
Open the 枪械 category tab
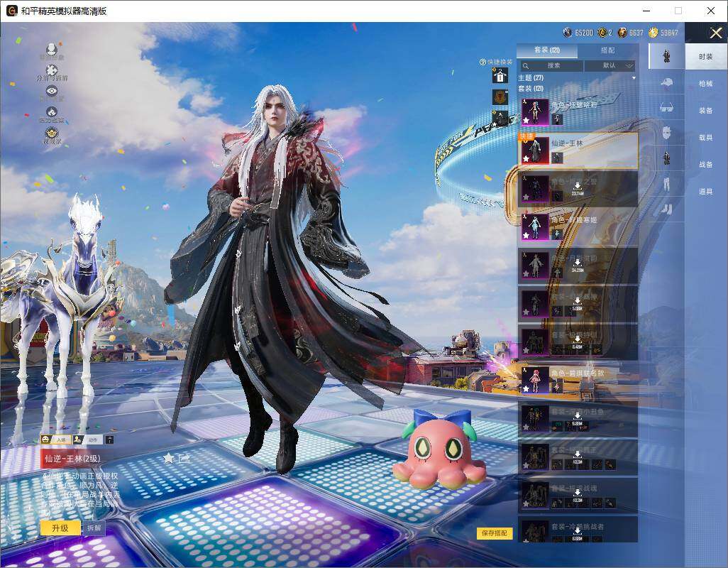click(x=706, y=84)
